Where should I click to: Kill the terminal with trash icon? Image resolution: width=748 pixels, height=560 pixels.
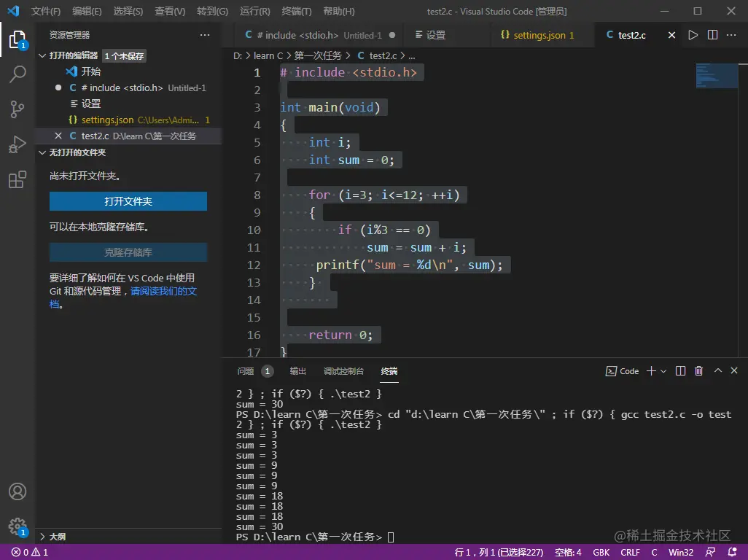[698, 371]
